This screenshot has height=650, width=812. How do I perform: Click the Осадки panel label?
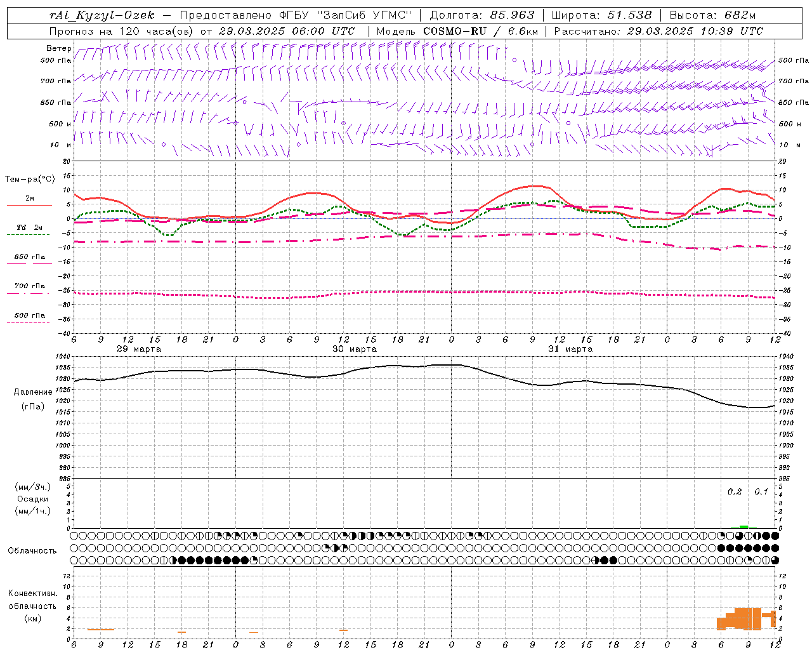[33, 499]
